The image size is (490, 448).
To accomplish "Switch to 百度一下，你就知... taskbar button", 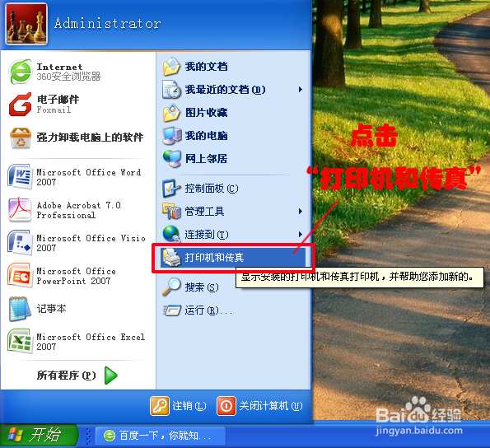I will pos(161,435).
